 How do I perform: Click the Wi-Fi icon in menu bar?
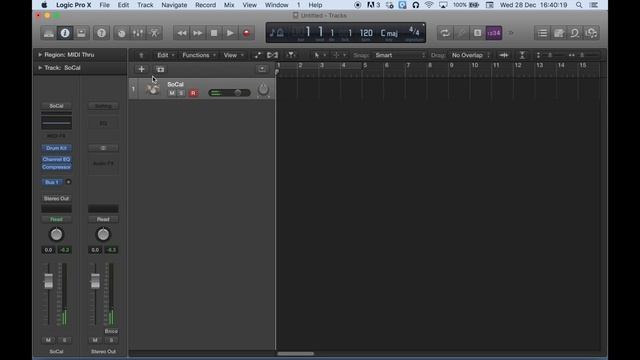pos(429,5)
